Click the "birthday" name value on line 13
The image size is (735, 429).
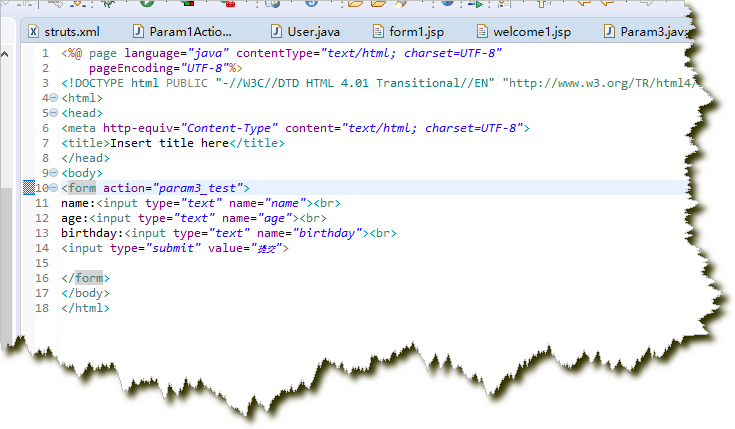coord(328,233)
